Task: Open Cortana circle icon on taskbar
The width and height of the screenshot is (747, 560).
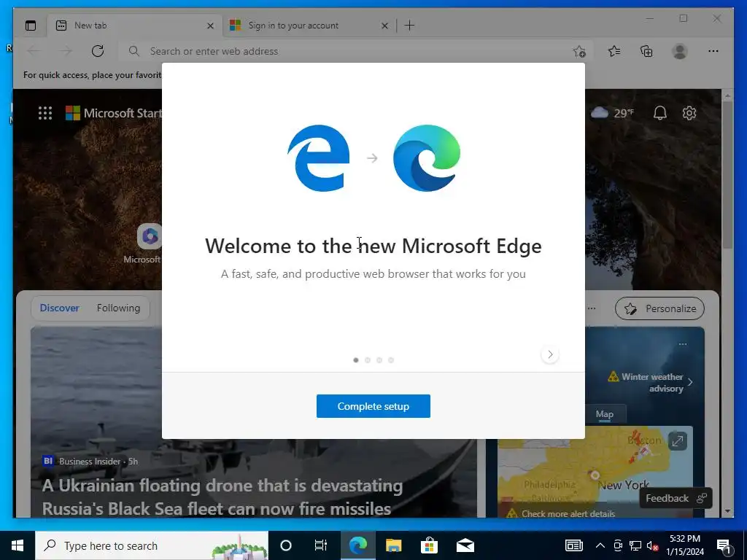Action: point(286,545)
